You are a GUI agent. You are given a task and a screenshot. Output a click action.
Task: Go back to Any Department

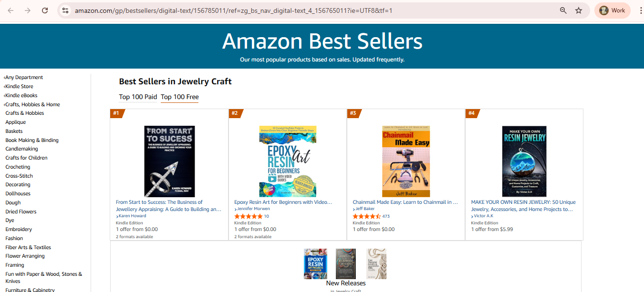(24, 77)
